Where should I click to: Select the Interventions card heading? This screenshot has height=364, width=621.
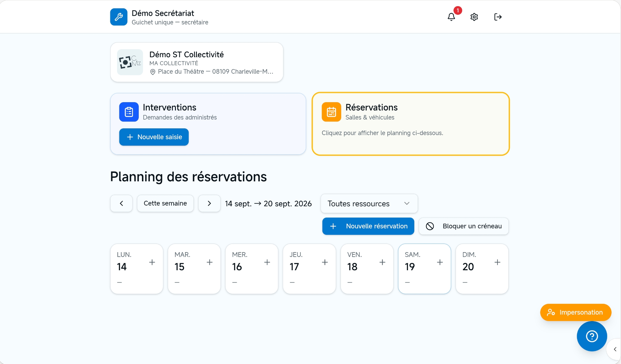click(169, 107)
